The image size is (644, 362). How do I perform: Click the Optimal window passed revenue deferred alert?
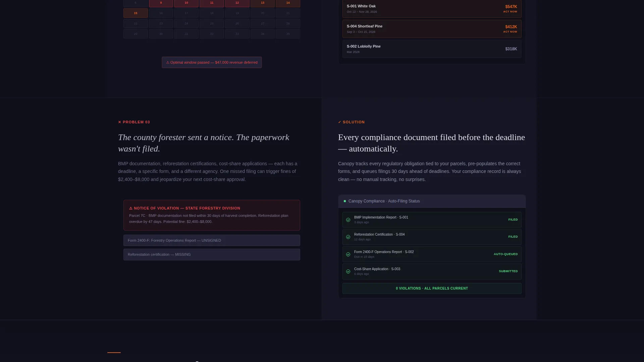[x=212, y=62]
